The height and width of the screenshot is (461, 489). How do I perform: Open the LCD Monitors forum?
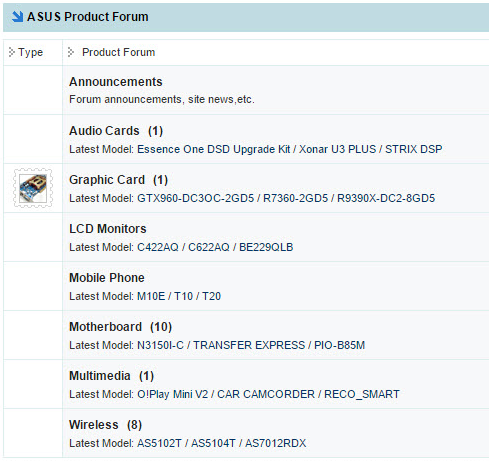[x=108, y=229]
